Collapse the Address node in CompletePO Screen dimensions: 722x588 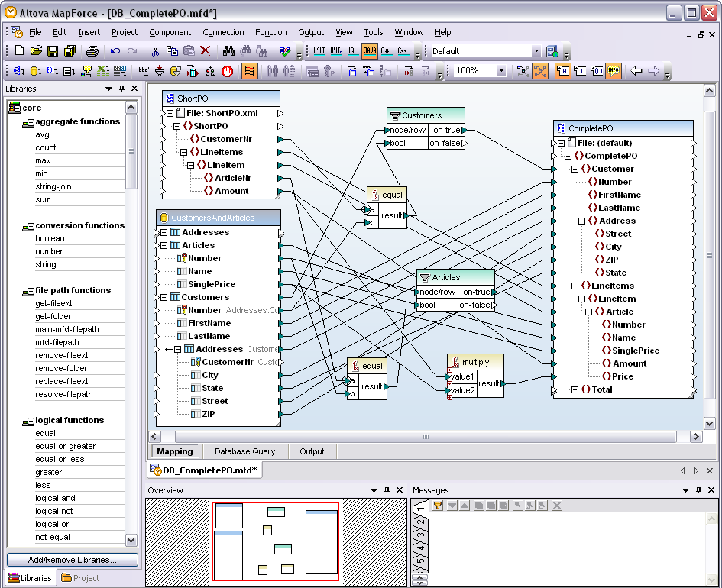point(581,221)
